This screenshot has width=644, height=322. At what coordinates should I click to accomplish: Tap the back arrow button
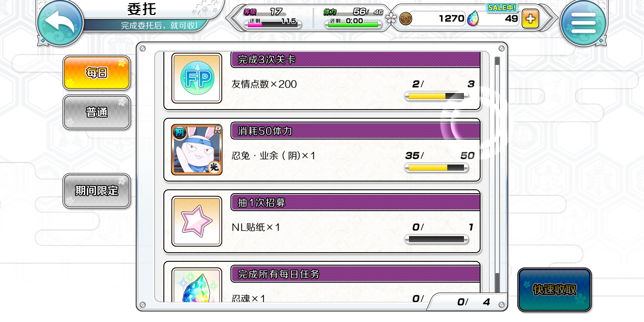tap(61, 23)
